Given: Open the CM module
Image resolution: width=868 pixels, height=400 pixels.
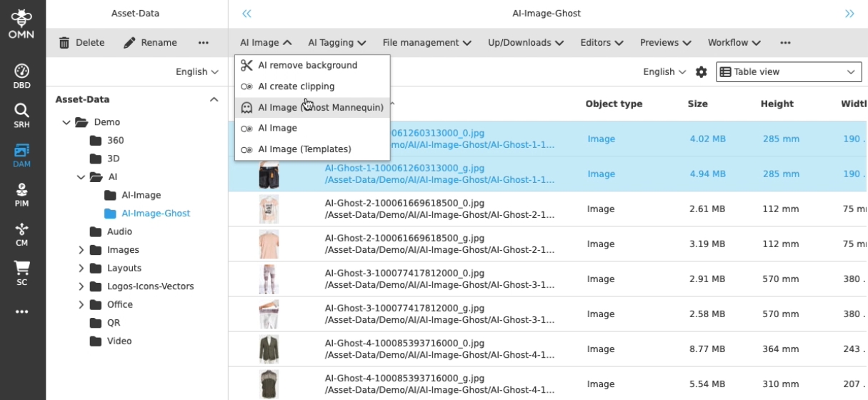Looking at the screenshot, I should [x=21, y=234].
